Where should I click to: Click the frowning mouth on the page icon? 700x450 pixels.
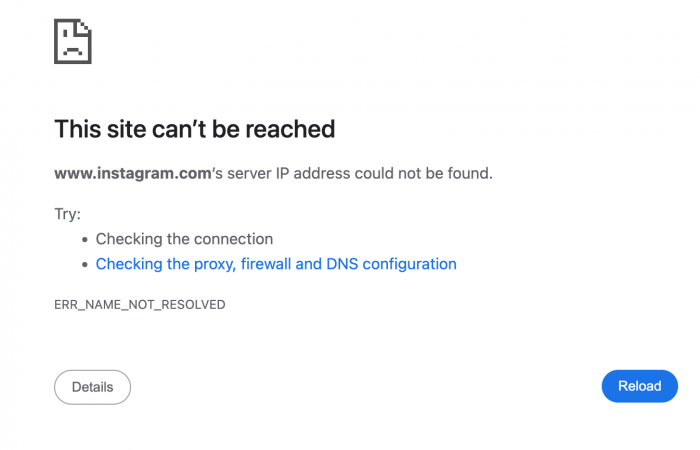(73, 50)
